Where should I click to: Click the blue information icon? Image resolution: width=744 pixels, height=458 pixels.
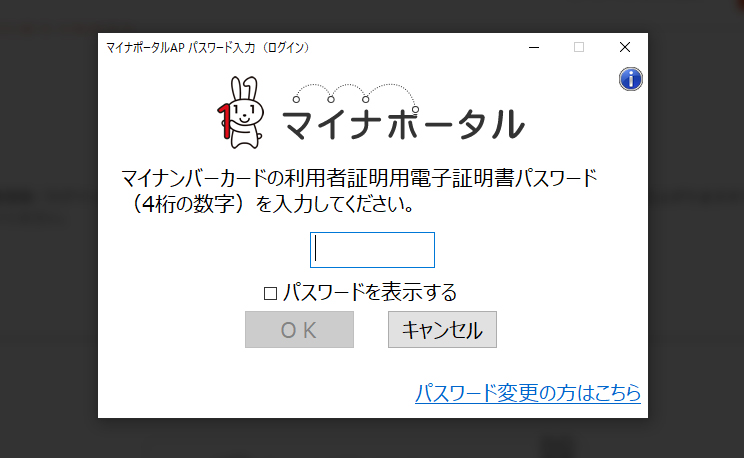click(x=630, y=79)
